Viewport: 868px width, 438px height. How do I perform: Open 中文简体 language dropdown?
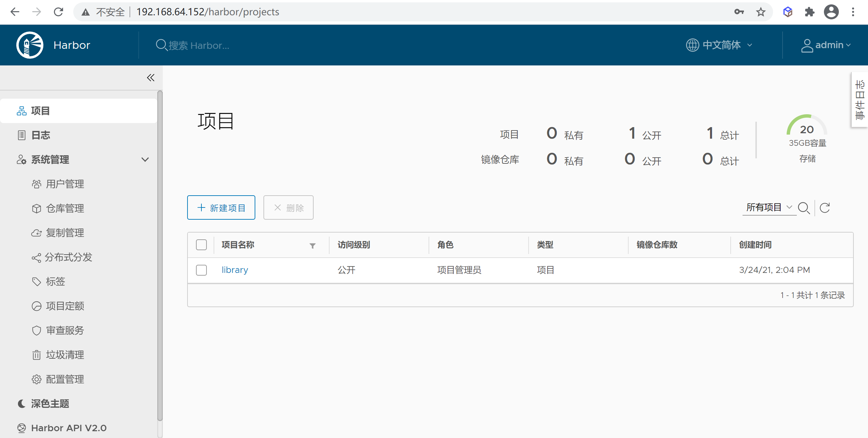click(719, 45)
